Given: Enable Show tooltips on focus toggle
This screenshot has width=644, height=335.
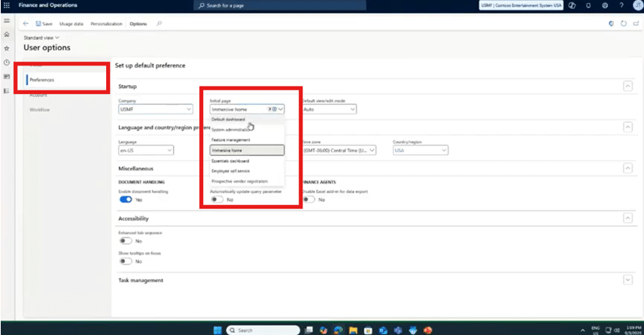Looking at the screenshot, I should [126, 261].
